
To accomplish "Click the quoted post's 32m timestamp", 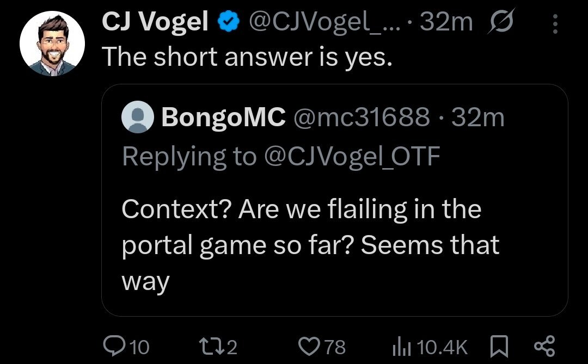I will pyautogui.click(x=479, y=118).
